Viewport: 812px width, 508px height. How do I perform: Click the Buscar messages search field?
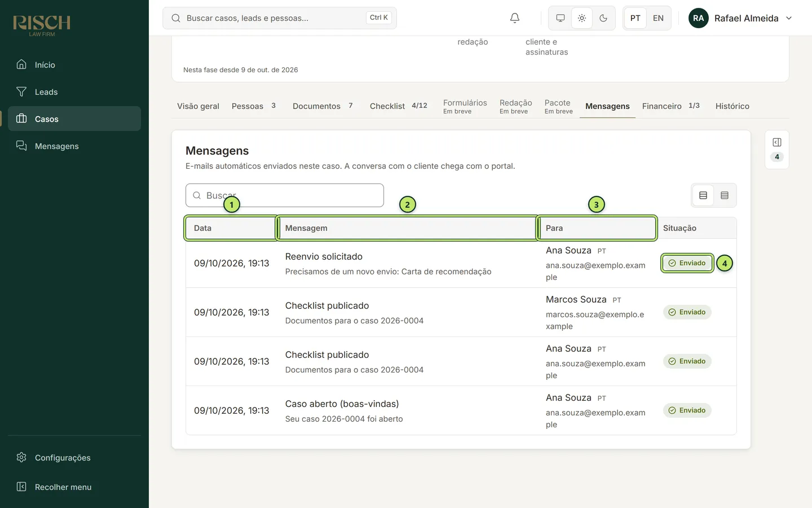click(285, 195)
